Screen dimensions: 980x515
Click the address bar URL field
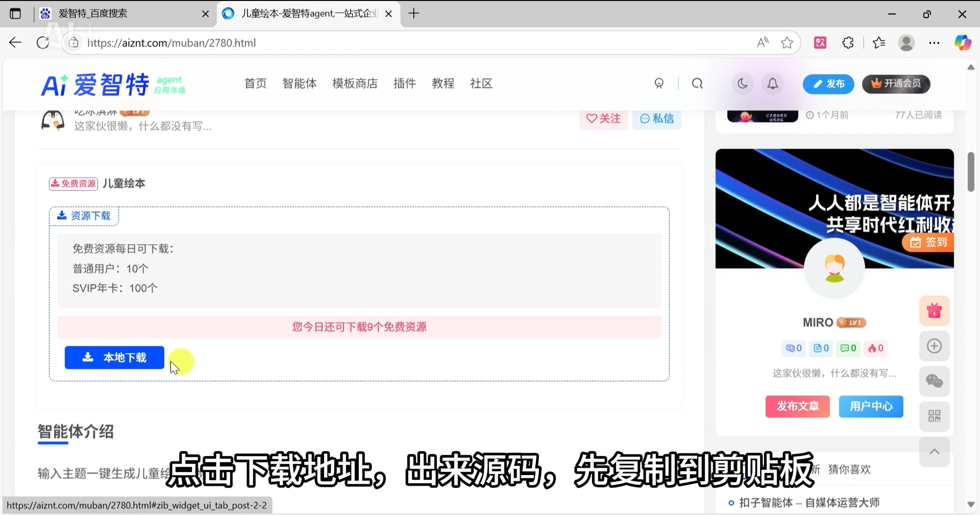[x=272, y=42]
